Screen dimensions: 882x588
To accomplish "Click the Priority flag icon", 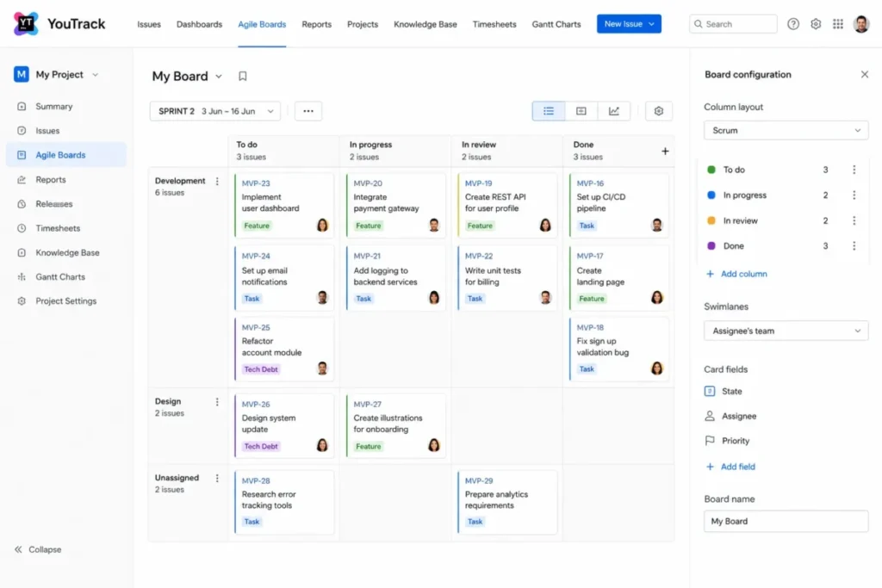I will pos(710,441).
